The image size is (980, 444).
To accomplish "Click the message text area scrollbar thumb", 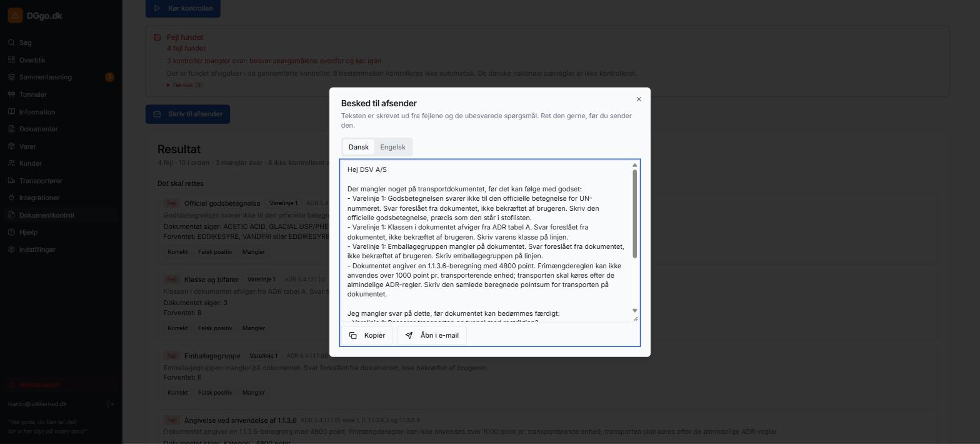I will [x=635, y=214].
